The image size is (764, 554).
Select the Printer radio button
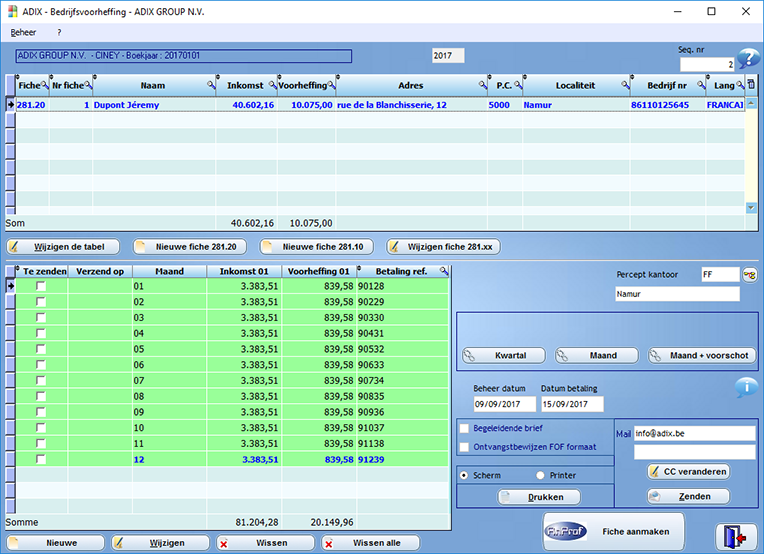[x=540, y=475]
